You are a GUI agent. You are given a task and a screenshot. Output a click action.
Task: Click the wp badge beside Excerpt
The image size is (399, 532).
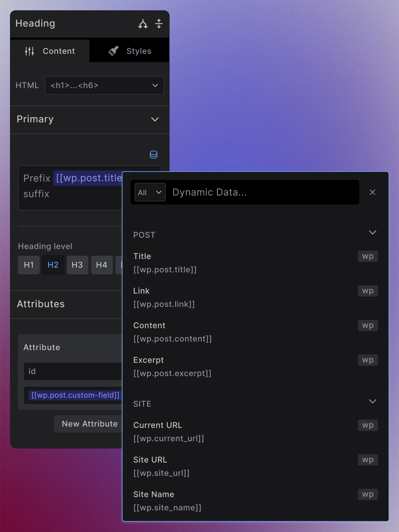click(367, 360)
